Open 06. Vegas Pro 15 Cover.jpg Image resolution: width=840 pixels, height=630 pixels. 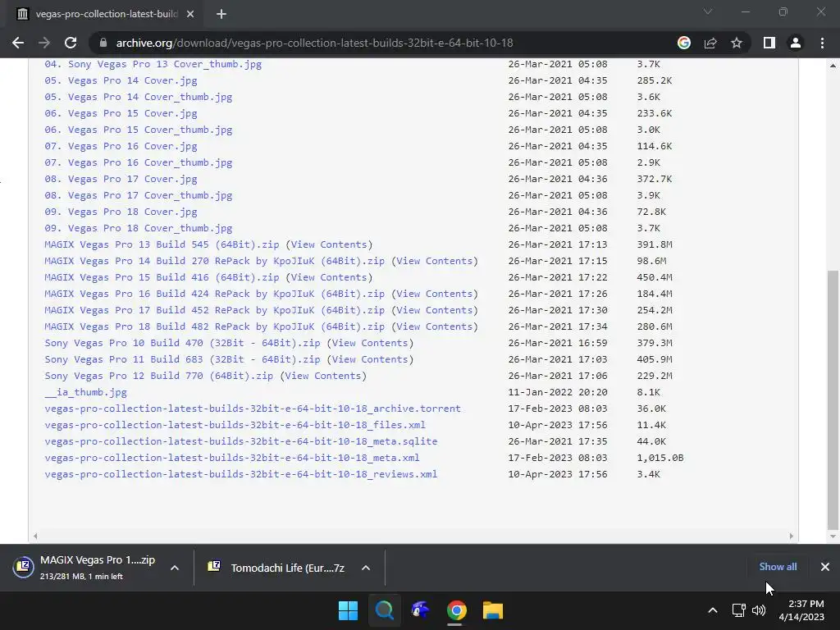click(121, 113)
